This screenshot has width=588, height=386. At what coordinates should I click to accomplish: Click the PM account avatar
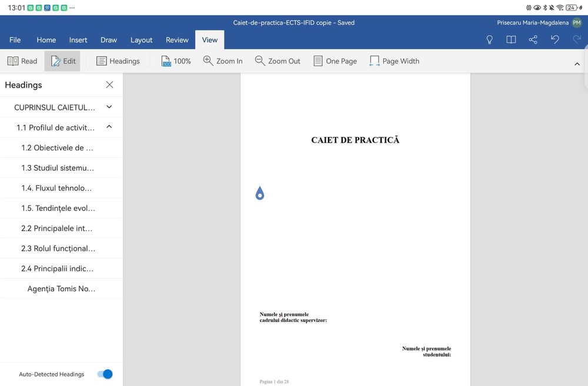click(577, 22)
